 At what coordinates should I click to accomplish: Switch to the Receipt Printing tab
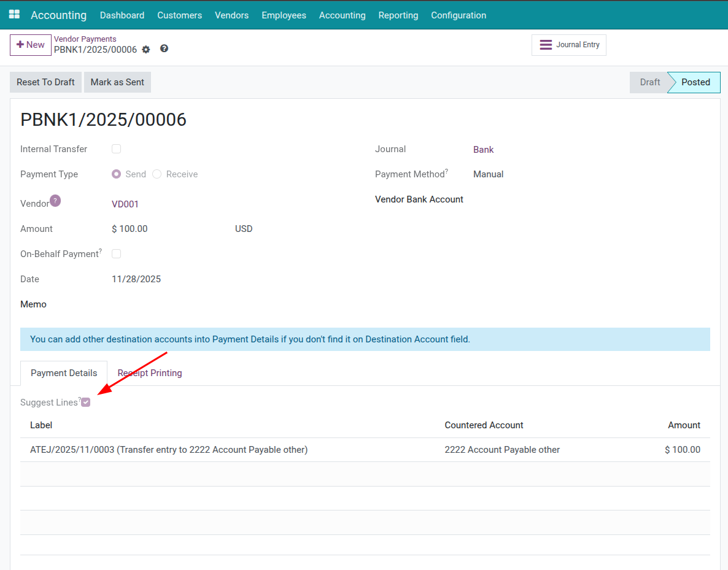click(x=150, y=373)
